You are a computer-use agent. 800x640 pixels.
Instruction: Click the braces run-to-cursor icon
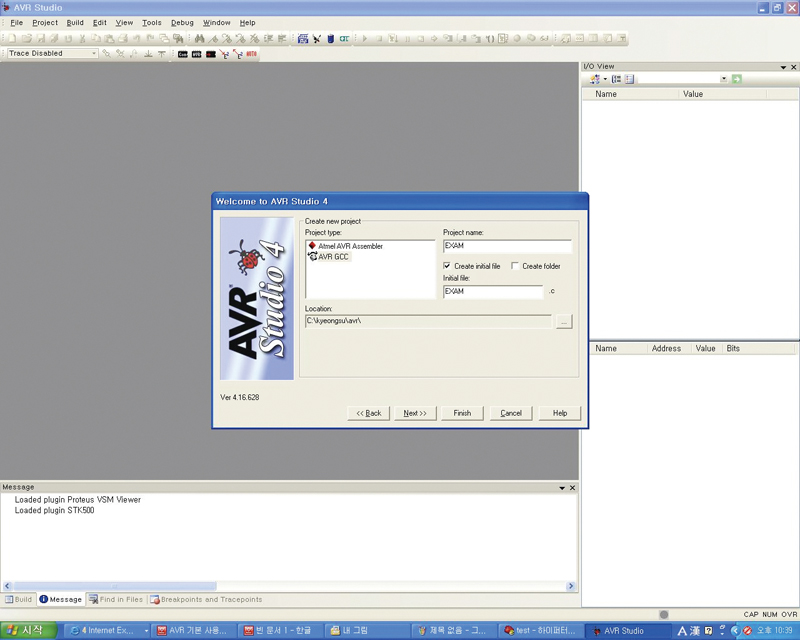(x=489, y=38)
